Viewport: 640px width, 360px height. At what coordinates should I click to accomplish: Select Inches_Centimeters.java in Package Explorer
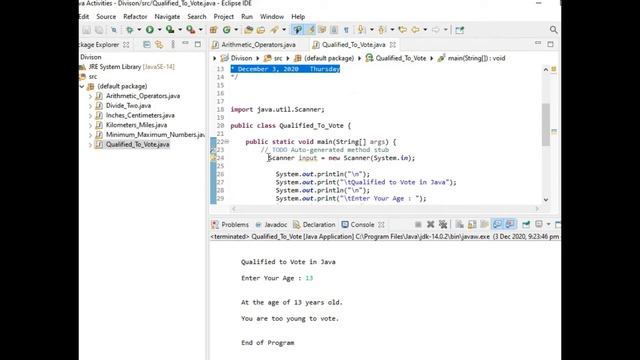pyautogui.click(x=140, y=116)
